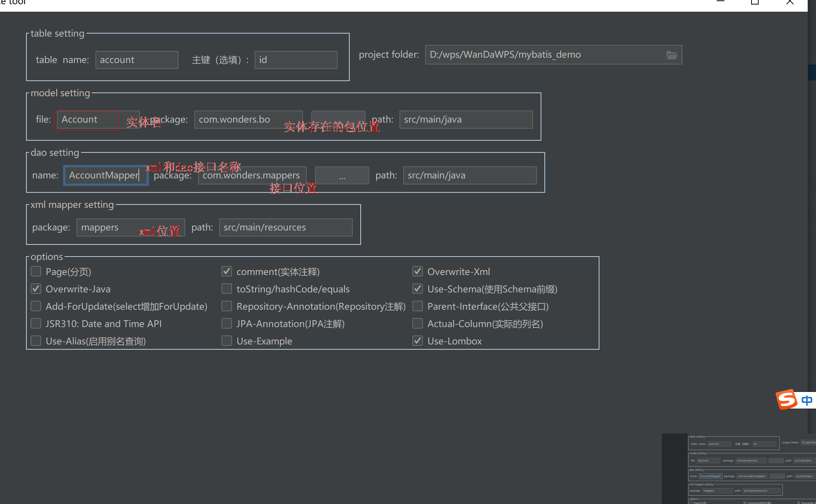Click the xml mapper path field
The image size is (816, 504).
[x=286, y=227]
